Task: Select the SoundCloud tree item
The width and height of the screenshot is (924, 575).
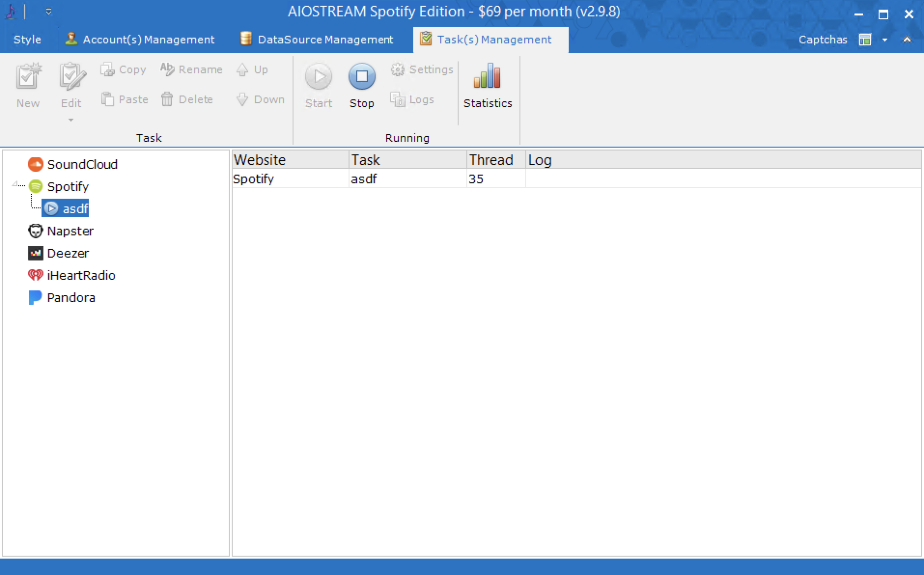Action: point(82,164)
